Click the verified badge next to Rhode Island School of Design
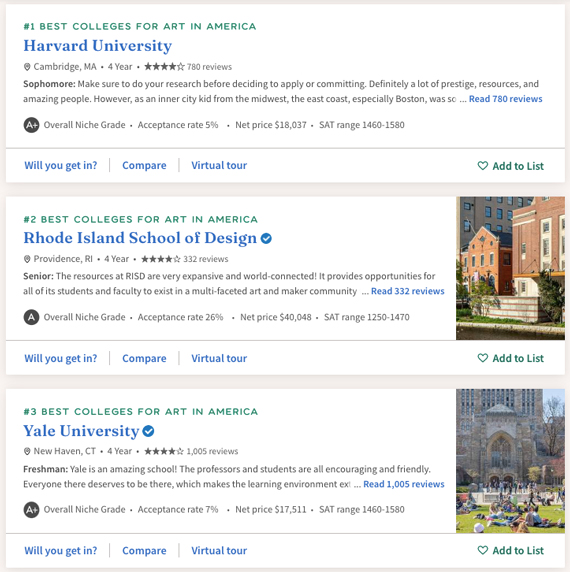 click(266, 239)
